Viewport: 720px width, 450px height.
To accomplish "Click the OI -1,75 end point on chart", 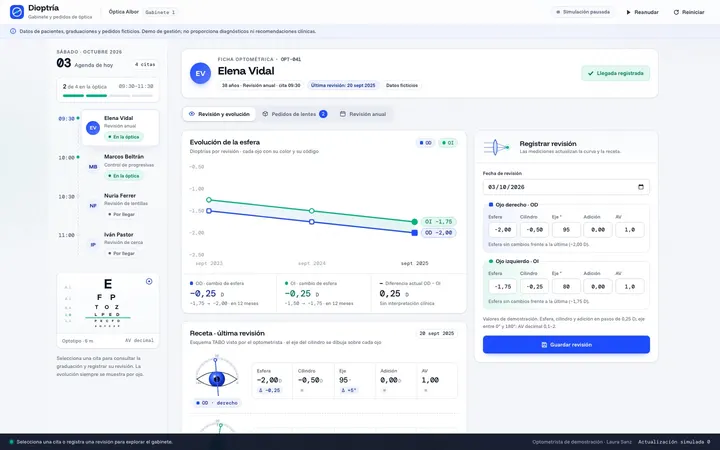I will coord(415,222).
